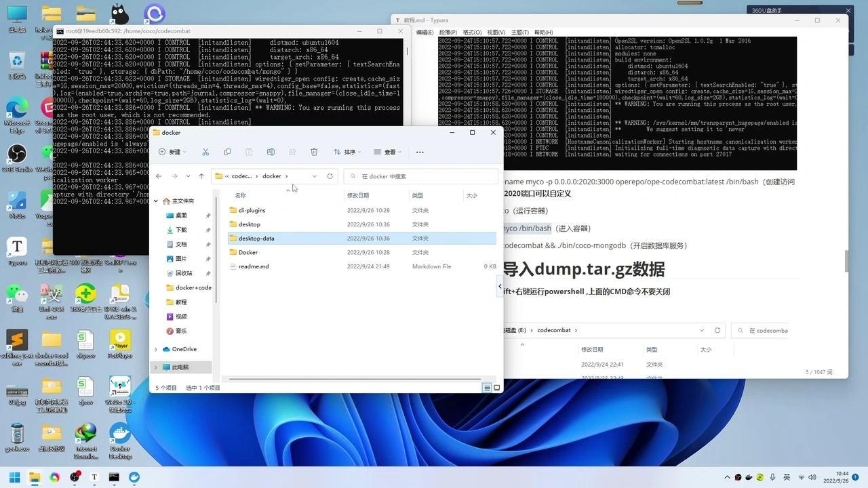Screen dimensions: 868x488
Task: Click the Back navigation arrow in explorer
Action: [159, 176]
